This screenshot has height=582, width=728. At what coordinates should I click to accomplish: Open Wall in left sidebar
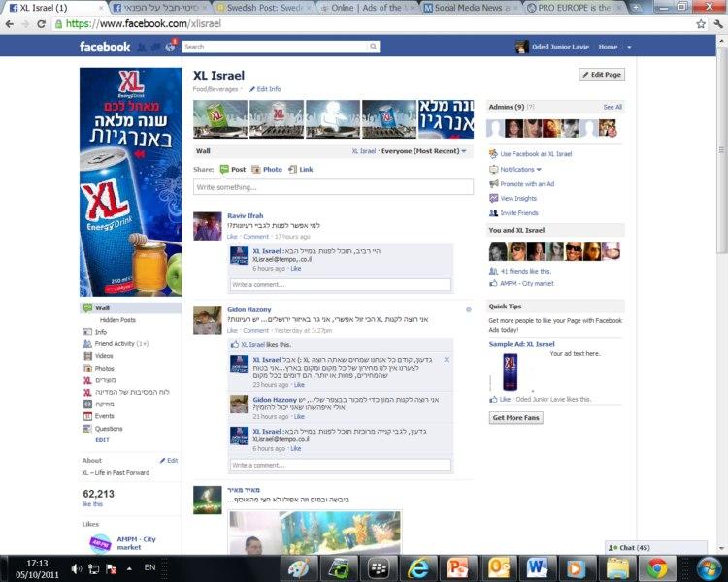[x=130, y=307]
